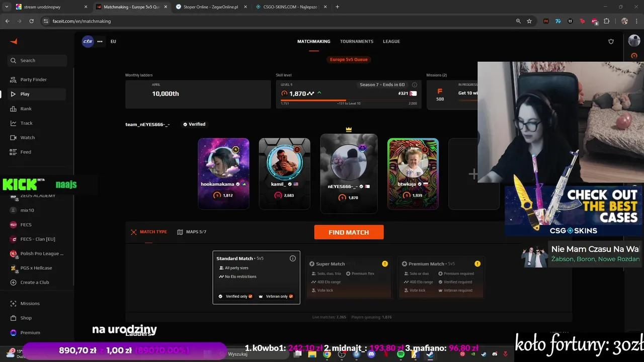
Task: Open Discord from the taskbar
Action: pyautogui.click(x=371, y=354)
